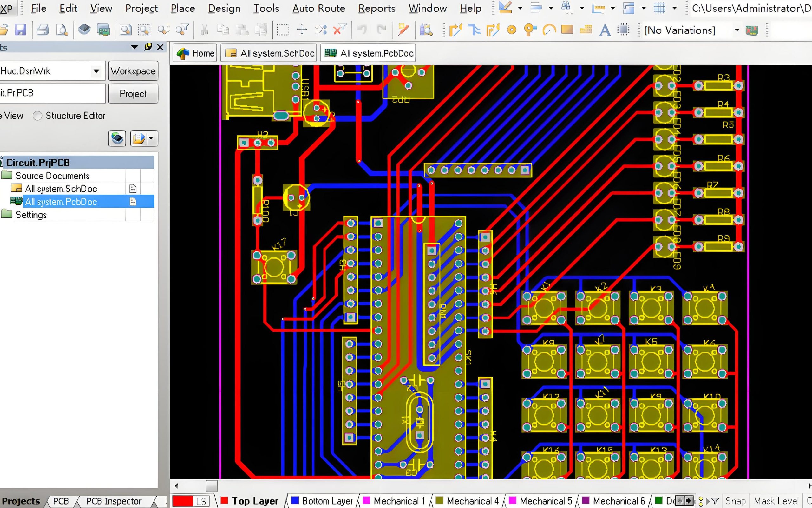
Task: Click the Mechanical 1 magenta color swatch
Action: (366, 500)
